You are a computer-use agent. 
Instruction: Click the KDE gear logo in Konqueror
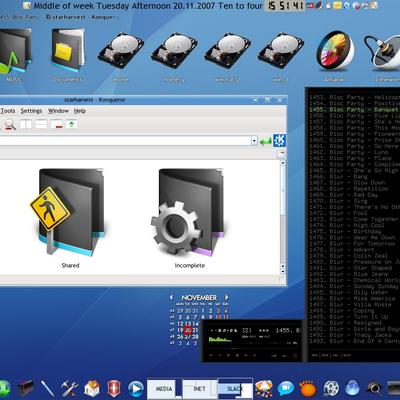pos(279,141)
